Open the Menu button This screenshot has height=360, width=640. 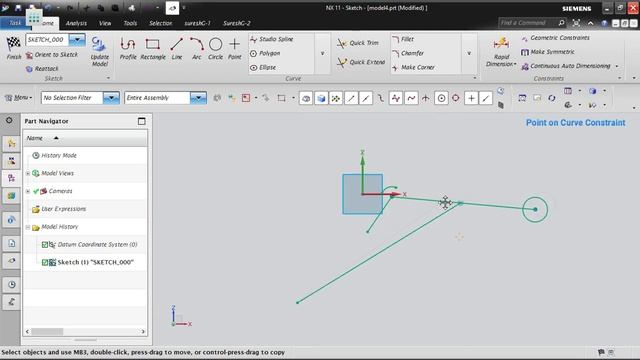18,98
